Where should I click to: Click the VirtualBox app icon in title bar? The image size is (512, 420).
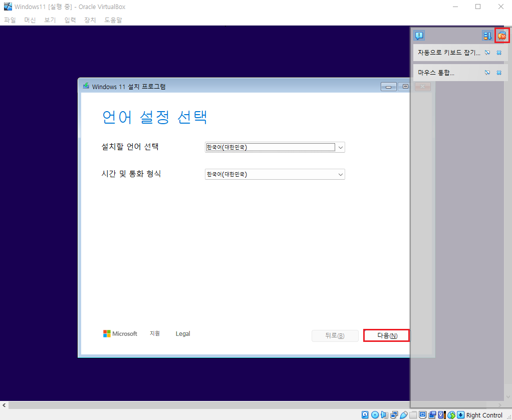point(8,7)
